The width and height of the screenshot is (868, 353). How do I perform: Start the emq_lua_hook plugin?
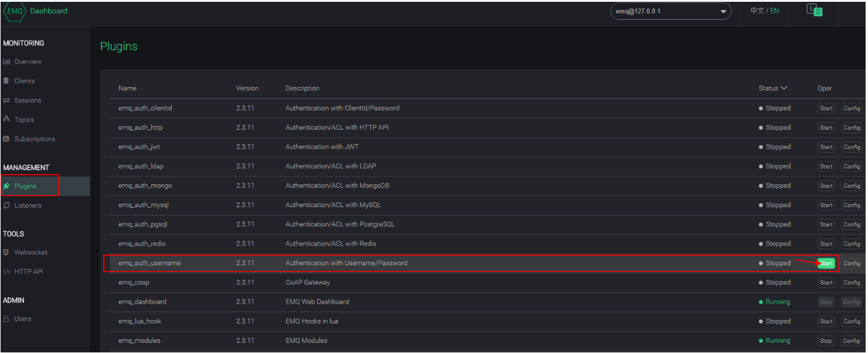[x=826, y=321]
